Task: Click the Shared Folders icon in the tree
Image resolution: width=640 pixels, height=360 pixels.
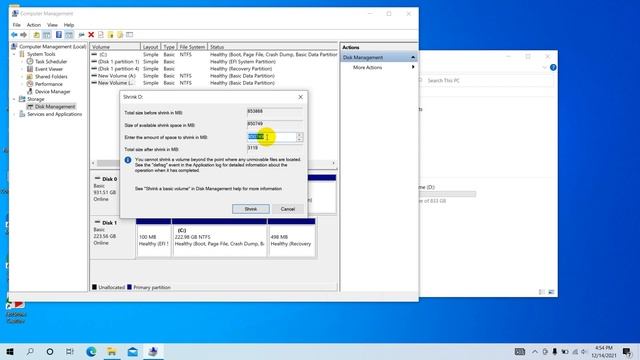Action: [x=30, y=76]
